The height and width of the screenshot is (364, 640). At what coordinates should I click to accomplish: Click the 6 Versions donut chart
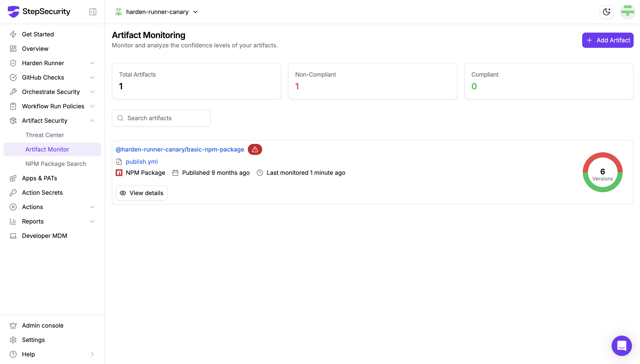602,172
